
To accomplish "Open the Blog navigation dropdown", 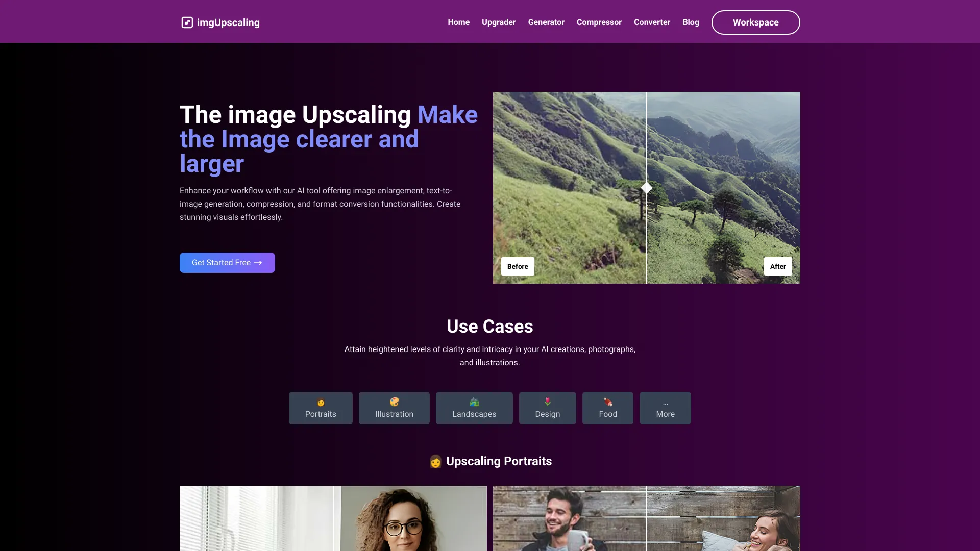I will (691, 22).
